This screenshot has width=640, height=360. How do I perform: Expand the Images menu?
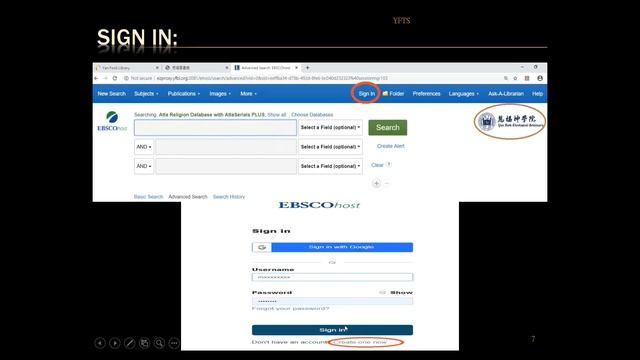click(220, 94)
